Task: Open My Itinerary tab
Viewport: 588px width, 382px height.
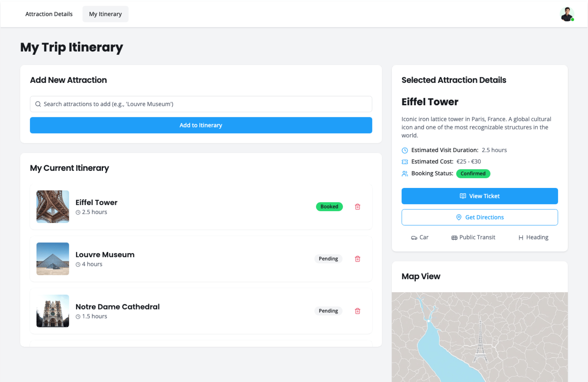Action: point(105,14)
